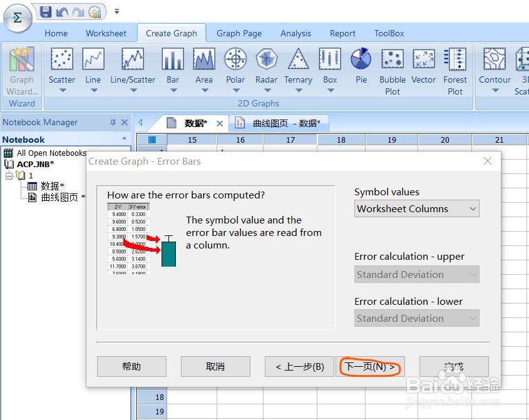The height and width of the screenshot is (420, 529).
Task: Launch the Graph Wizard
Action: (x=22, y=71)
